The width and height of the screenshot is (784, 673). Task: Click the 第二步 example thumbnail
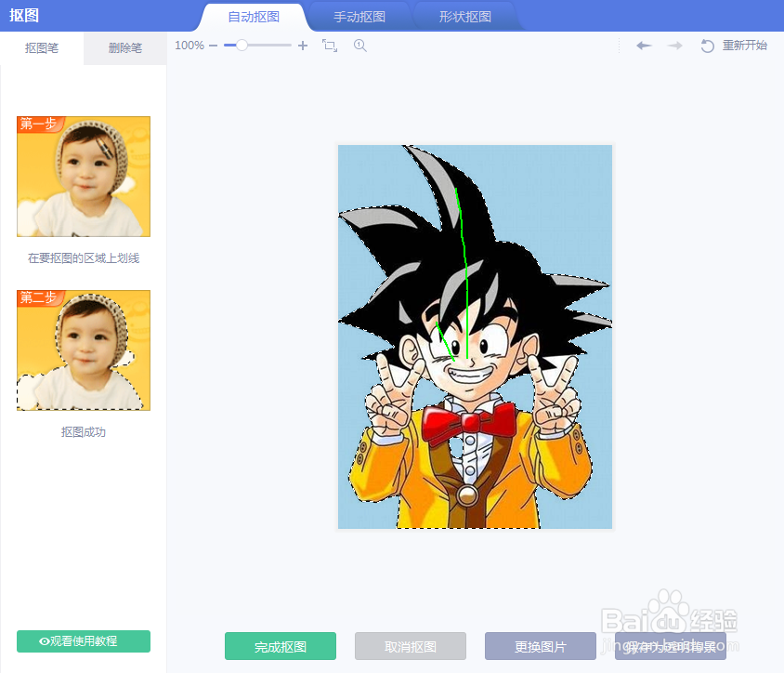tap(84, 350)
